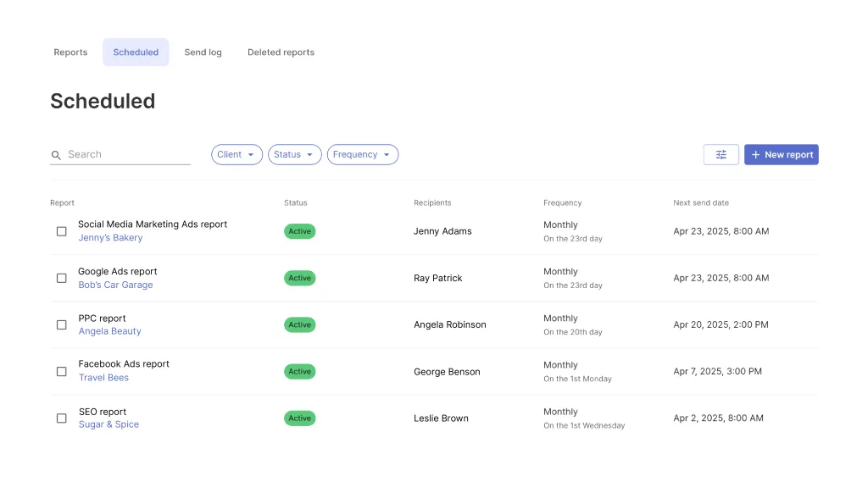The height and width of the screenshot is (482, 868).
Task: Open the Bob's Car Garage link
Action: [115, 285]
